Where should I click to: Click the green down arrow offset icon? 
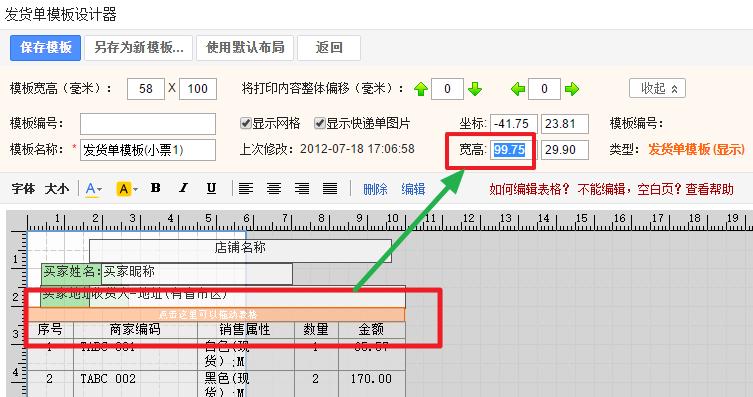pos(474,89)
